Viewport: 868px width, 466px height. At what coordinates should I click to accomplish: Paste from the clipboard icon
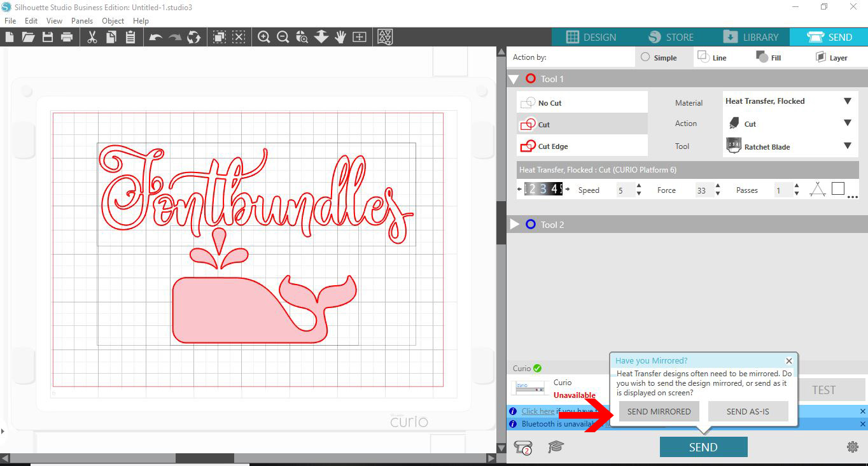130,37
